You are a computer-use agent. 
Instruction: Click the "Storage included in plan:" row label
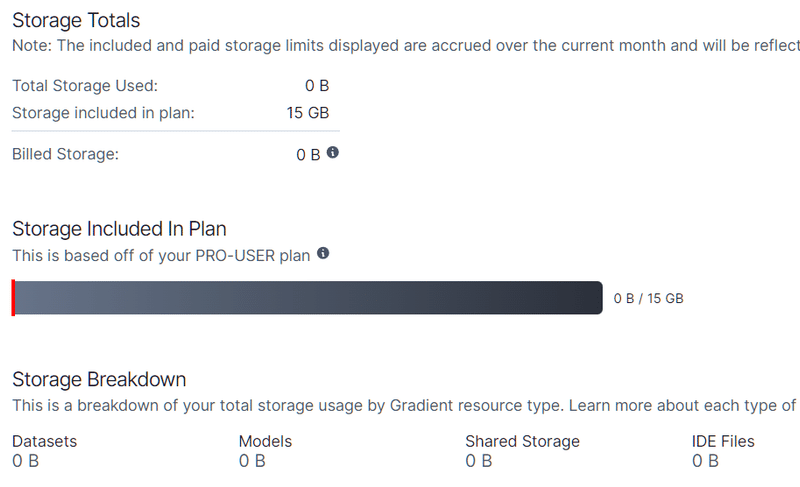[x=103, y=113]
